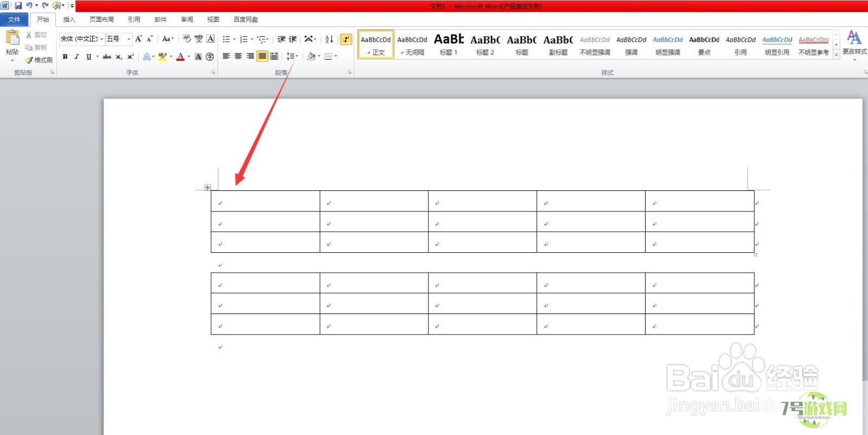Click the first cell of the top table
Viewport: 868px width, 435px height.
(265, 201)
